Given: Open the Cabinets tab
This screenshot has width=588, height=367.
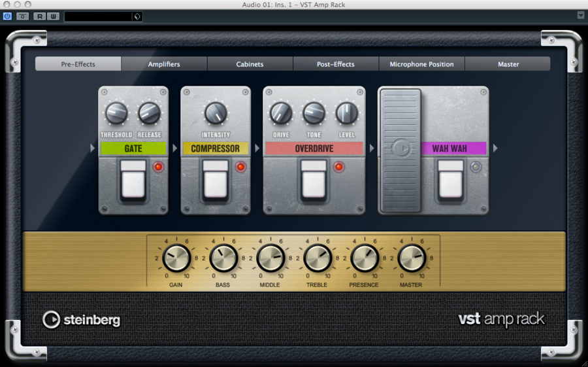Looking at the screenshot, I should point(250,64).
